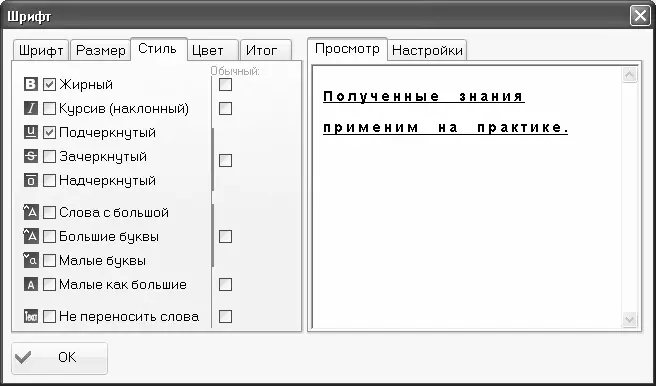This screenshot has width=656, height=386.
Task: Click the uppercase icon next to Большие буквы
Action: pos(31,237)
